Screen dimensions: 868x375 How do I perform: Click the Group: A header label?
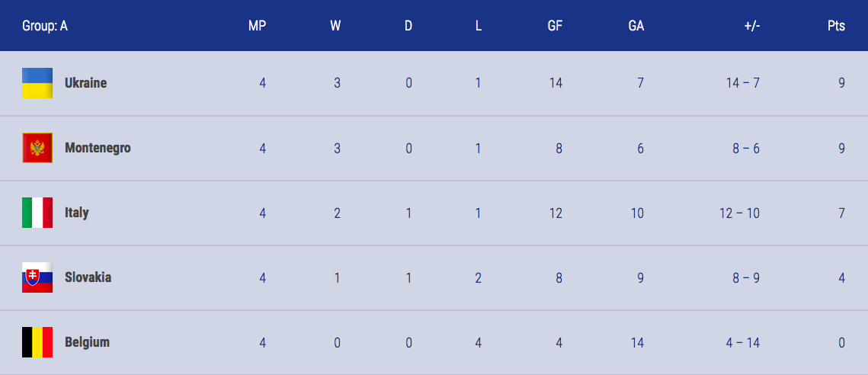(45, 26)
